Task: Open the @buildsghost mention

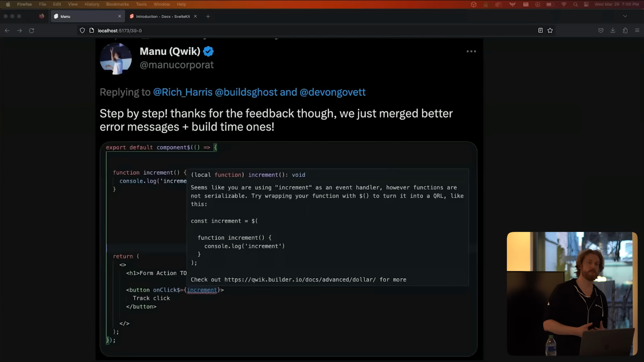Action: point(246,92)
